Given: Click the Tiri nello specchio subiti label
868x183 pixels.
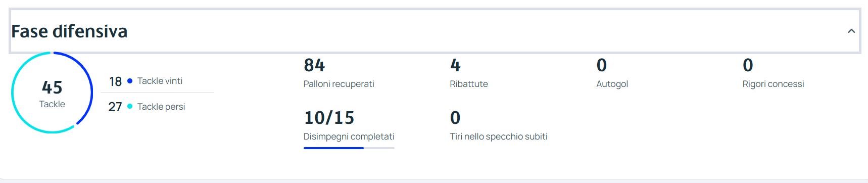Looking at the screenshot, I should point(499,136).
